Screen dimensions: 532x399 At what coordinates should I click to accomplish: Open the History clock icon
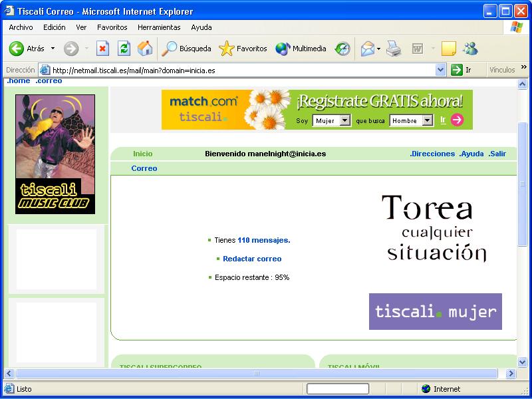342,49
